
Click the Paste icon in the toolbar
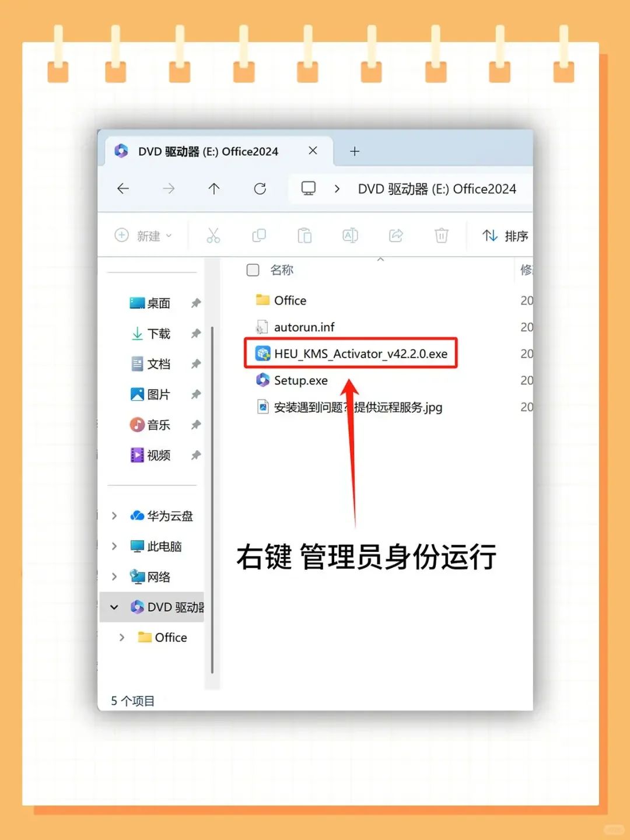click(x=304, y=235)
